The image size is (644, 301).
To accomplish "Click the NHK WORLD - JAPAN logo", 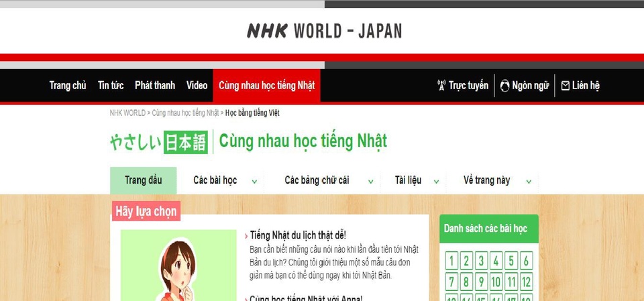I will click(324, 32).
